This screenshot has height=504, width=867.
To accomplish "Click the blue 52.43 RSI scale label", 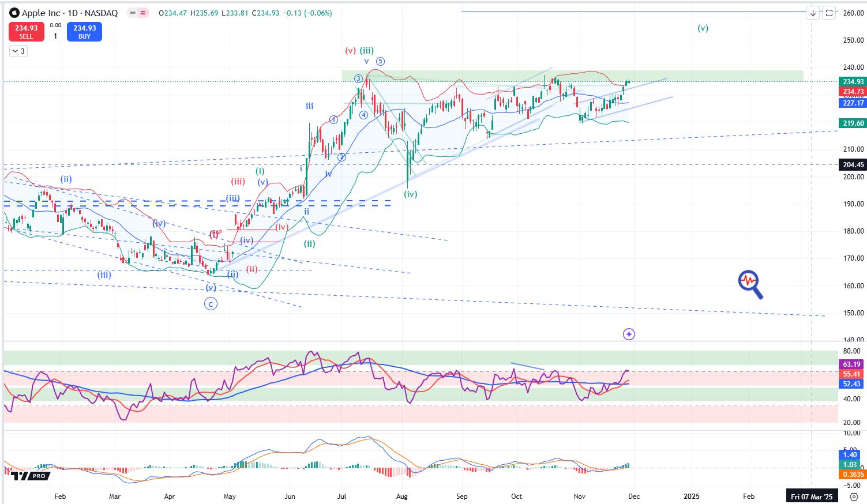I will coord(852,383).
